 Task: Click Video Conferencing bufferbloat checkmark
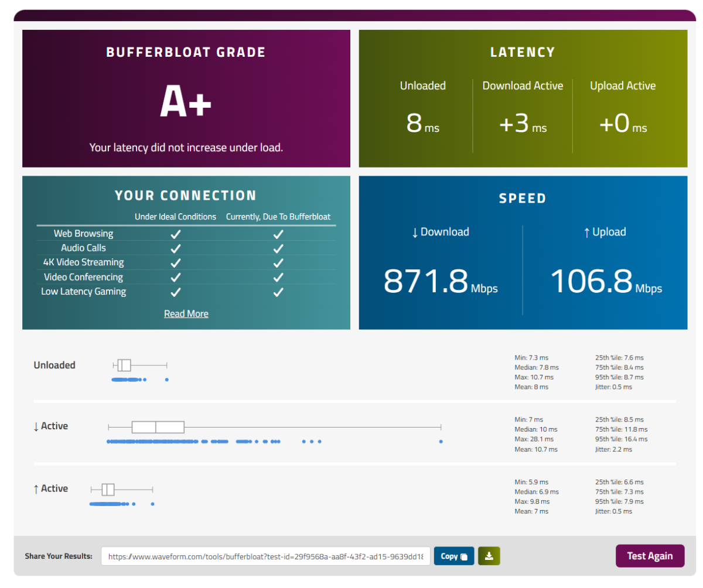click(278, 277)
